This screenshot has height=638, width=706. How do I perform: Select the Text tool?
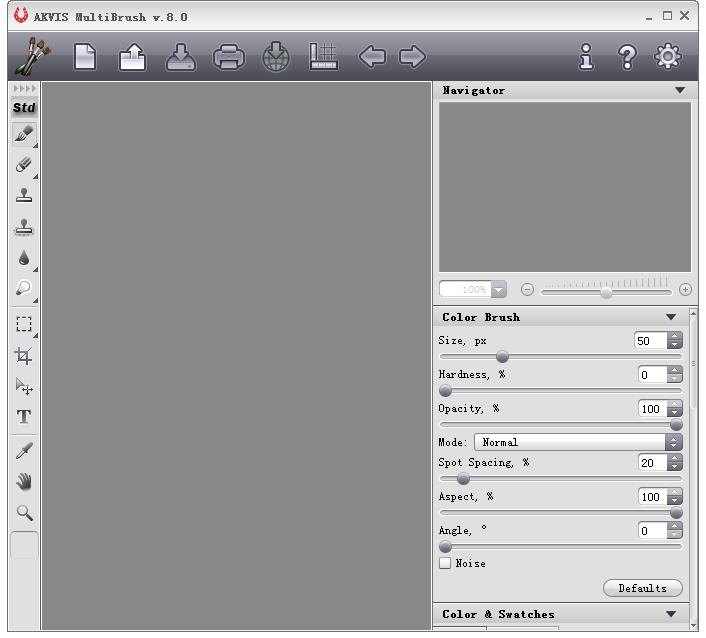(24, 416)
